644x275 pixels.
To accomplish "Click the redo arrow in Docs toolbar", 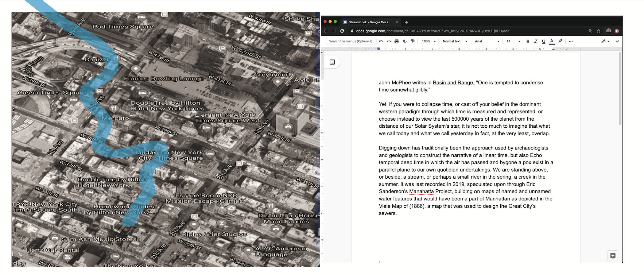I will (x=389, y=41).
